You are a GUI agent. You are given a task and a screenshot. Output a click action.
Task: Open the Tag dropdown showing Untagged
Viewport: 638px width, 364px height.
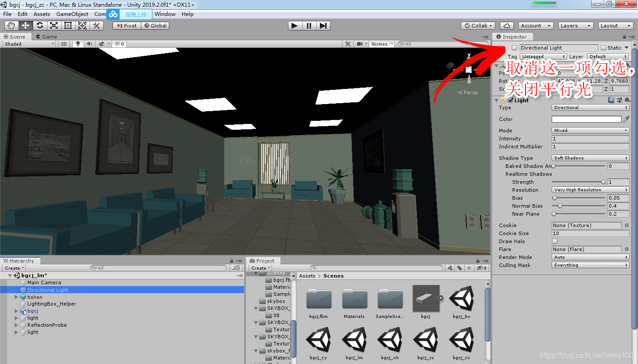coord(543,57)
